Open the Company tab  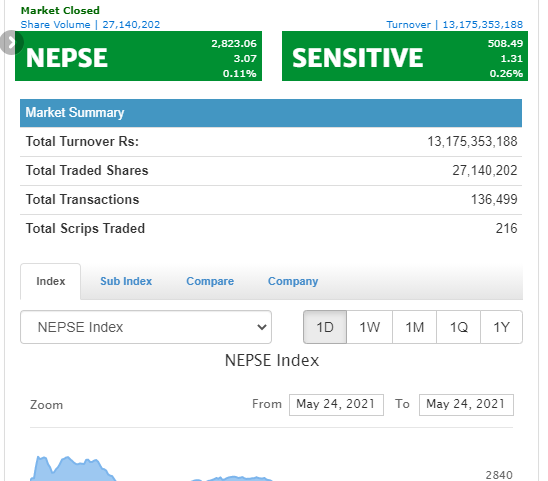tap(293, 281)
